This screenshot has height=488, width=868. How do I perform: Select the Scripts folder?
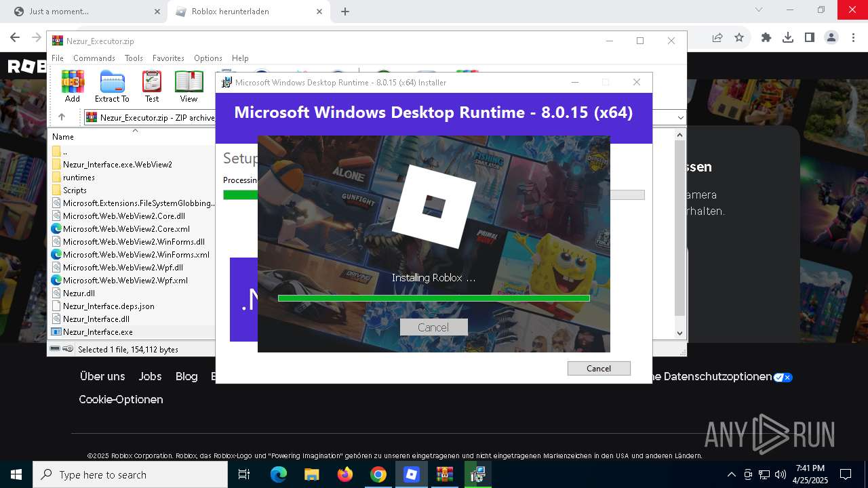click(75, 190)
